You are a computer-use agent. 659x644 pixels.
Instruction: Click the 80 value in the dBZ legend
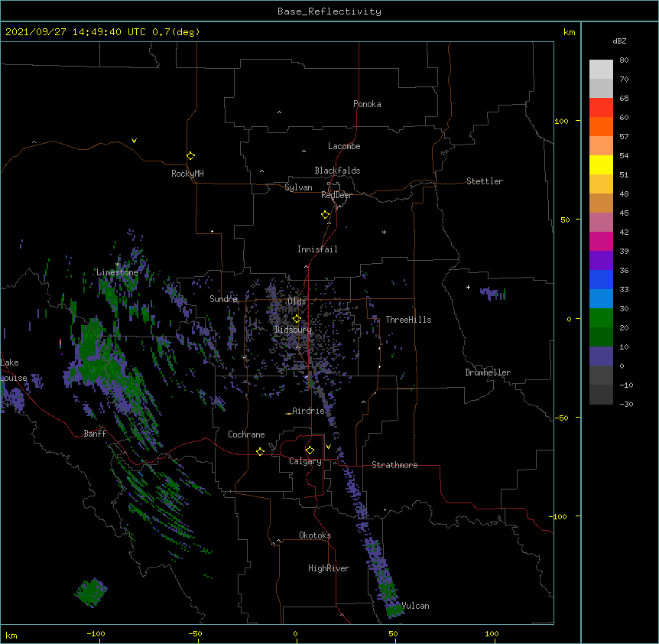[x=624, y=60]
